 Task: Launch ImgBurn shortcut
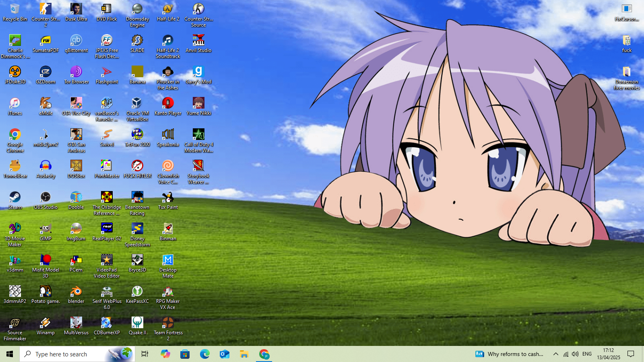pyautogui.click(x=76, y=232)
